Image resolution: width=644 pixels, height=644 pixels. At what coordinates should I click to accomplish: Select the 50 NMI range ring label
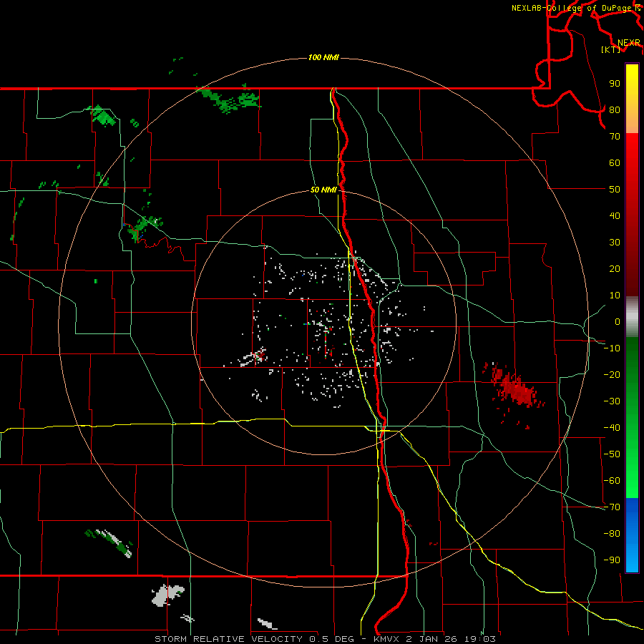point(323,190)
